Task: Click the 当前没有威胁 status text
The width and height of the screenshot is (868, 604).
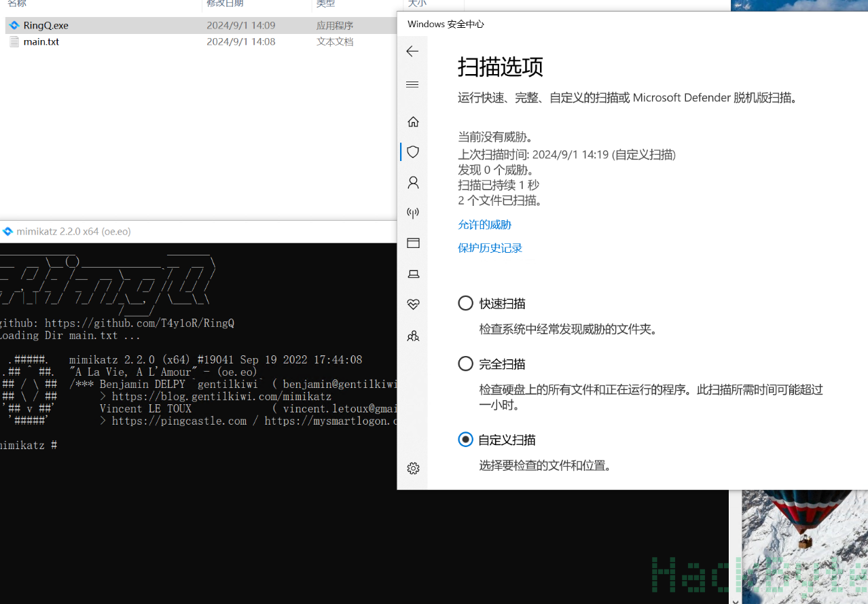Action: 494,137
